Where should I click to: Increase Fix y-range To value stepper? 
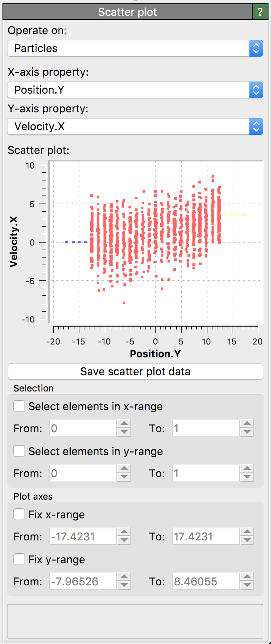click(247, 577)
